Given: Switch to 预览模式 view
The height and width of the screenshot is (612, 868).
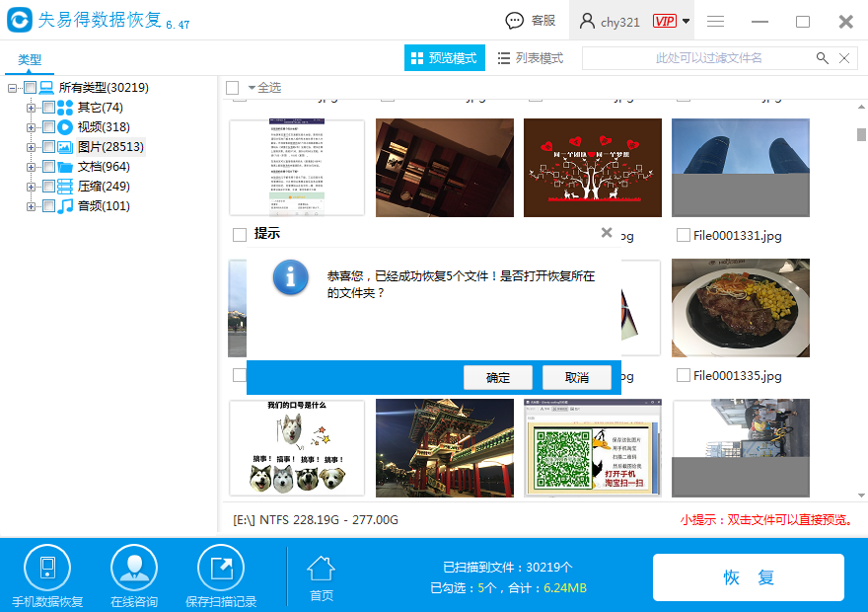Looking at the screenshot, I should [445, 57].
